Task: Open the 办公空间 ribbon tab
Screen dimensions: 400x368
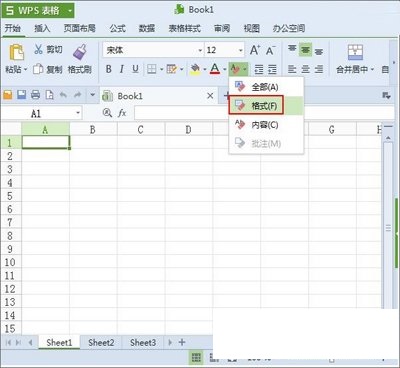Action: coord(289,28)
